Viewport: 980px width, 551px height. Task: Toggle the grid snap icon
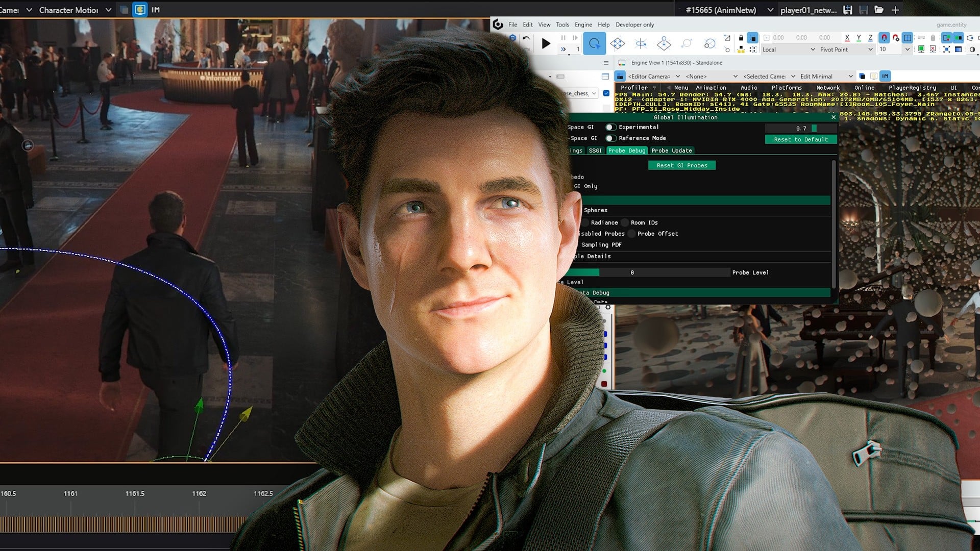tap(908, 38)
